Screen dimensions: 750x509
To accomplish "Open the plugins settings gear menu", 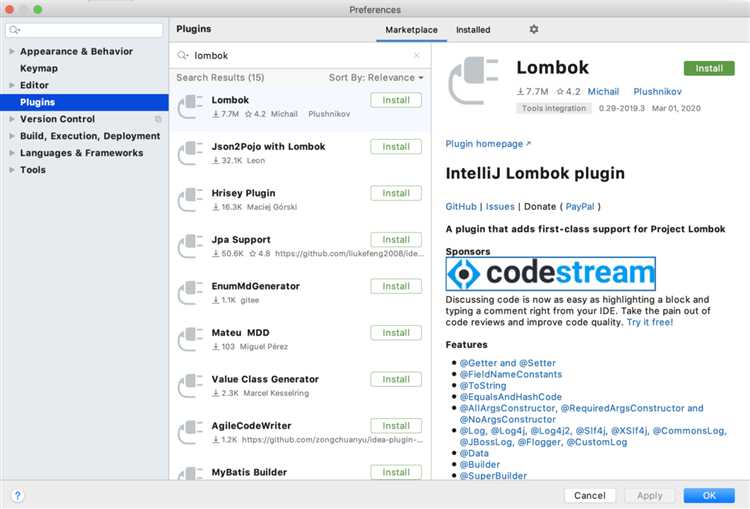I will (534, 30).
